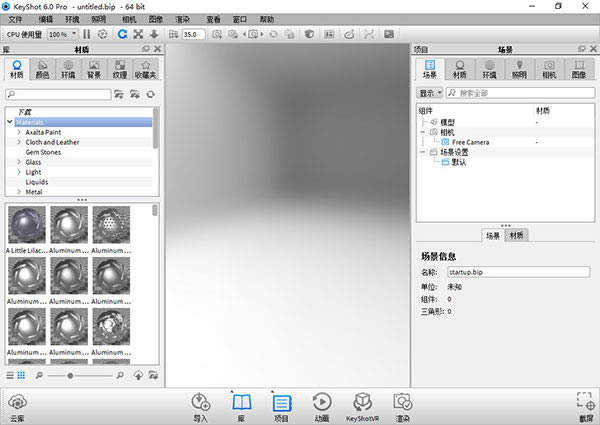
Task: Expand the Glass folder
Action: point(19,162)
